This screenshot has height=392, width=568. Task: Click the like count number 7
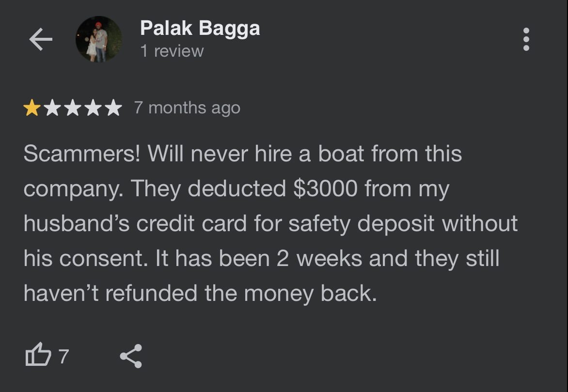(x=64, y=357)
